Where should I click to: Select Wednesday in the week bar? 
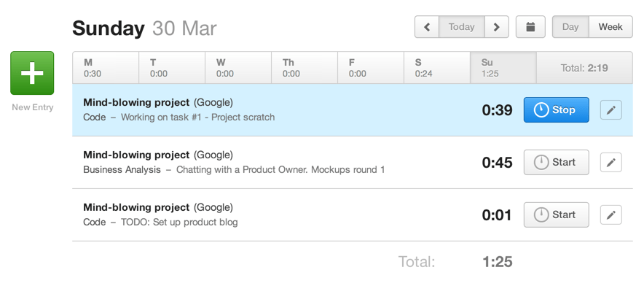tap(238, 68)
